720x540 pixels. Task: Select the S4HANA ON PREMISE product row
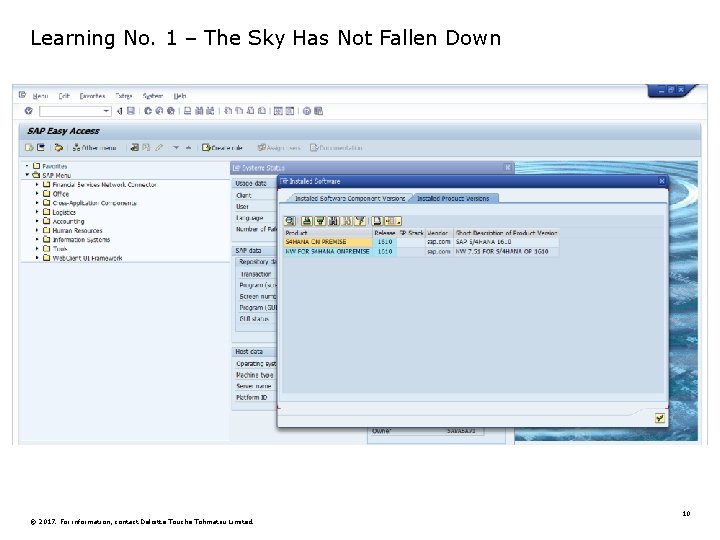tap(421, 242)
